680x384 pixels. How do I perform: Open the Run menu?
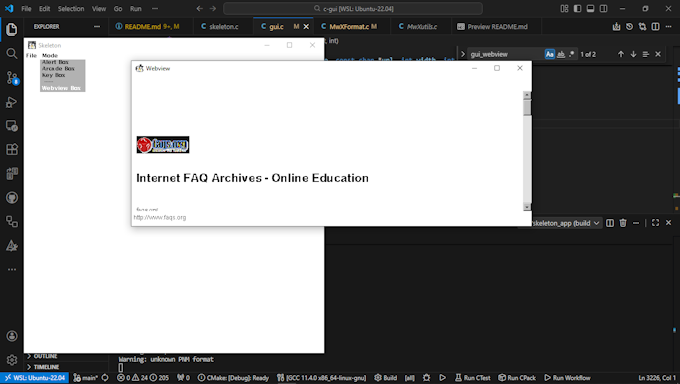point(135,9)
